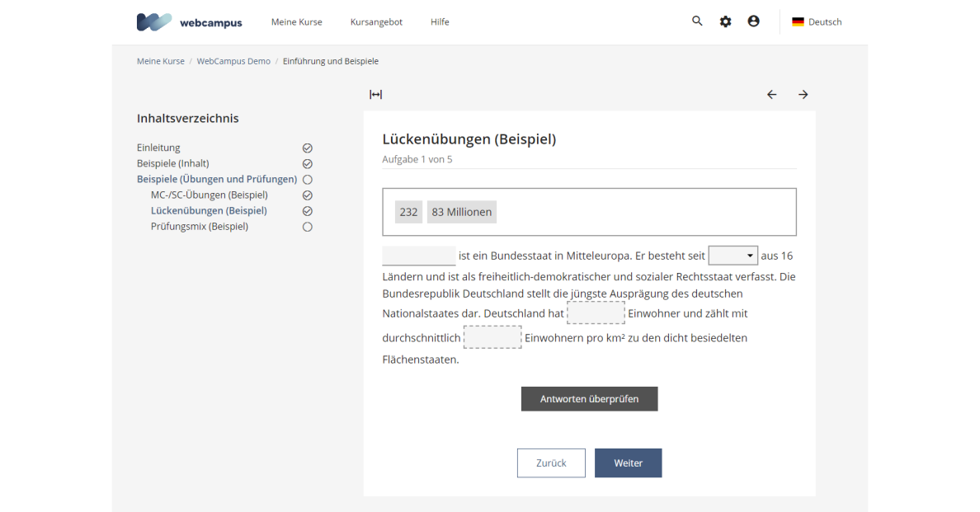
Task: Click the German flag icon
Action: point(799,22)
